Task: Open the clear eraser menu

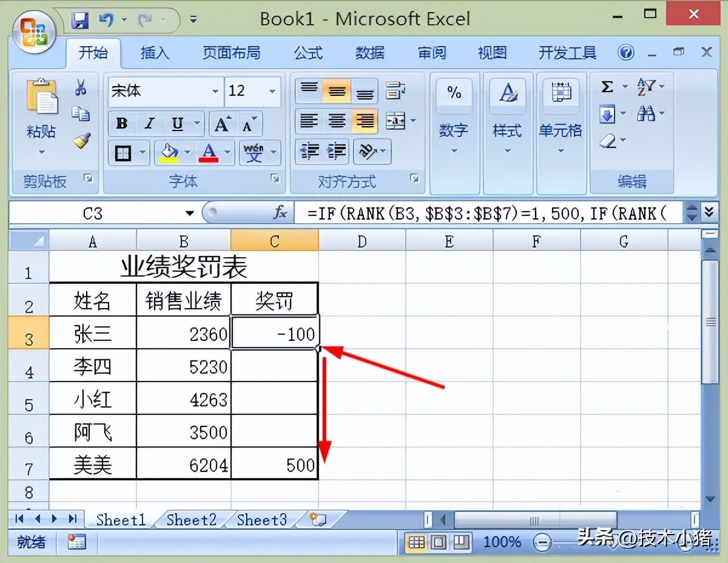Action: click(x=613, y=141)
